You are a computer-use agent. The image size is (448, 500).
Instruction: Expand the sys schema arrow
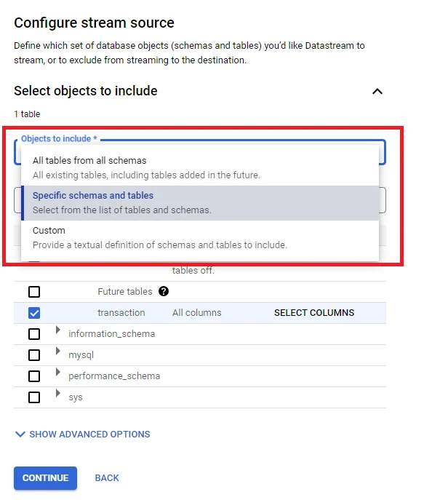(58, 394)
